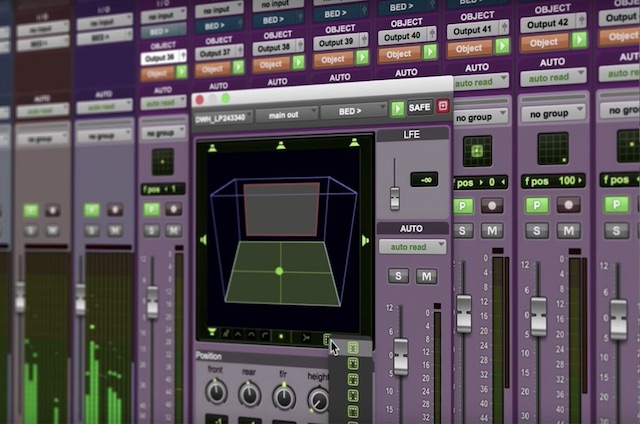Choose the fifth speaker layout in the popup menu
Screen dimensions: 640x424
click(x=353, y=411)
